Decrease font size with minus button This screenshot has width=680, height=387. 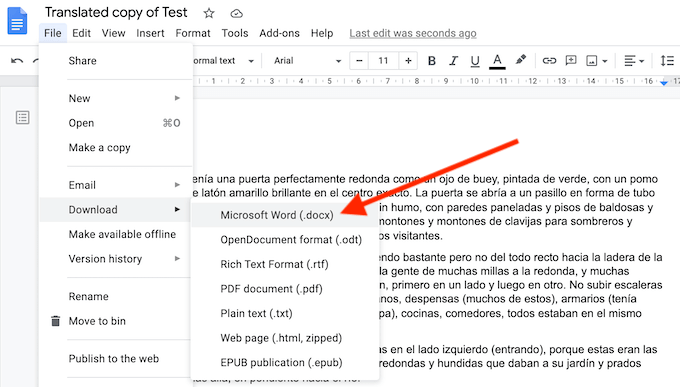coord(359,61)
